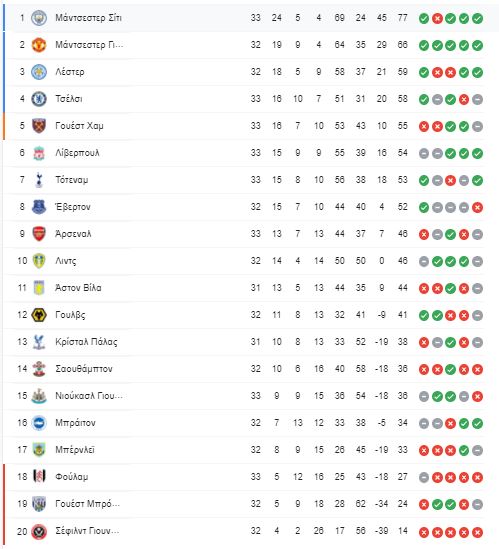Select the Chelsea club badge

[x=39, y=99]
